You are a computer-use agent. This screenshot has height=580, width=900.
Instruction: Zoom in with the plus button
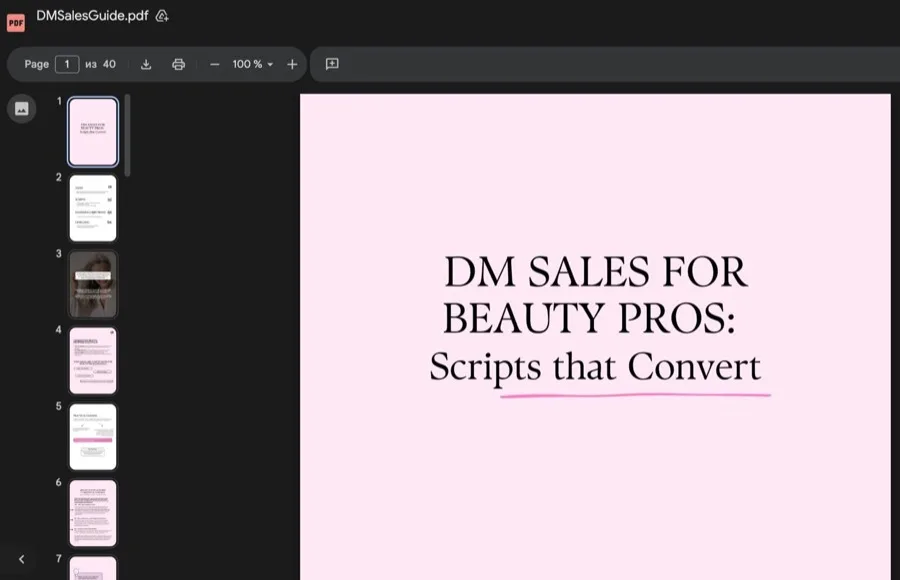click(292, 64)
